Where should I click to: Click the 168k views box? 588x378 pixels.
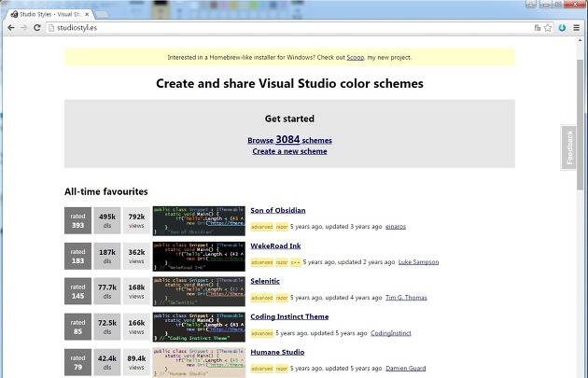[136, 291]
